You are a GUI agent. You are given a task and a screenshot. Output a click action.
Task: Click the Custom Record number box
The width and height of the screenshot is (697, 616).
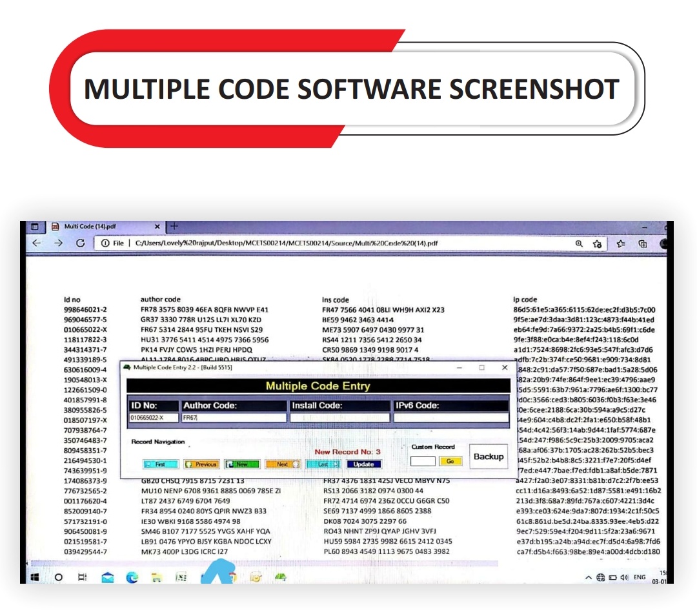pos(423,461)
